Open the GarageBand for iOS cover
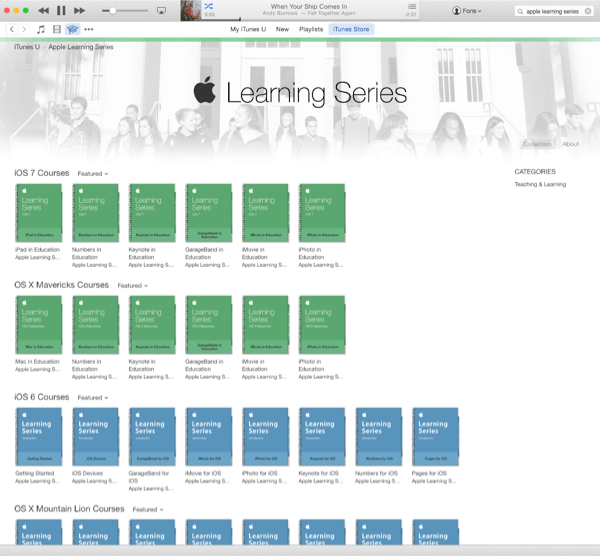This screenshot has width=600, height=556. (152, 437)
